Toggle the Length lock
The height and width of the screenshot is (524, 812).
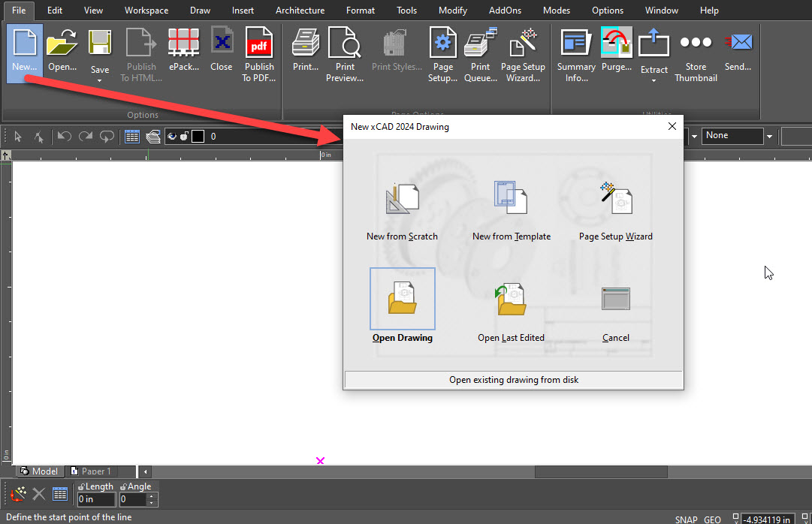point(81,486)
